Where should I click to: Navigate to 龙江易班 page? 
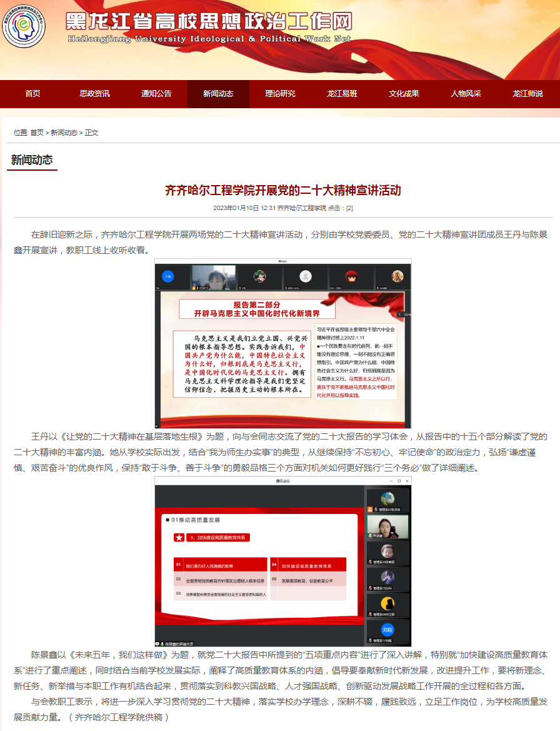342,94
